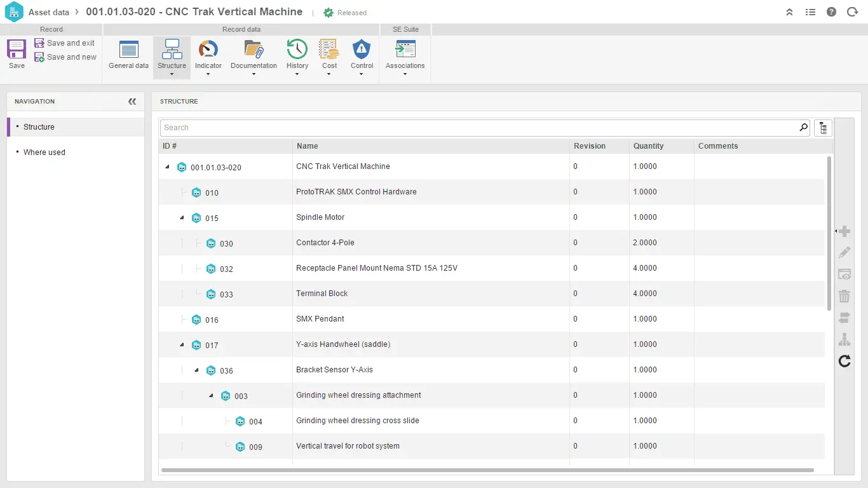868x488 pixels.
Task: Collapse the 017 Y-axis Handwheel node
Action: pyautogui.click(x=182, y=344)
